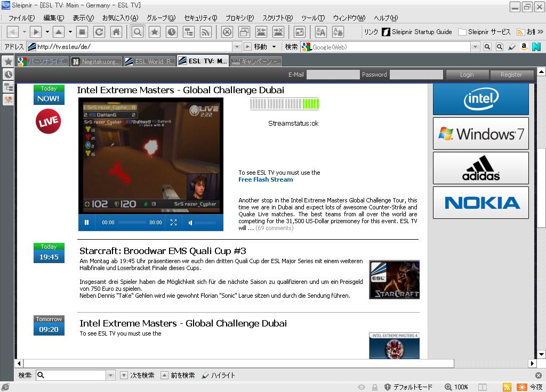Click the highlighter icon beside the search box
This screenshot has width=546, height=392.
pyautogui.click(x=512, y=47)
